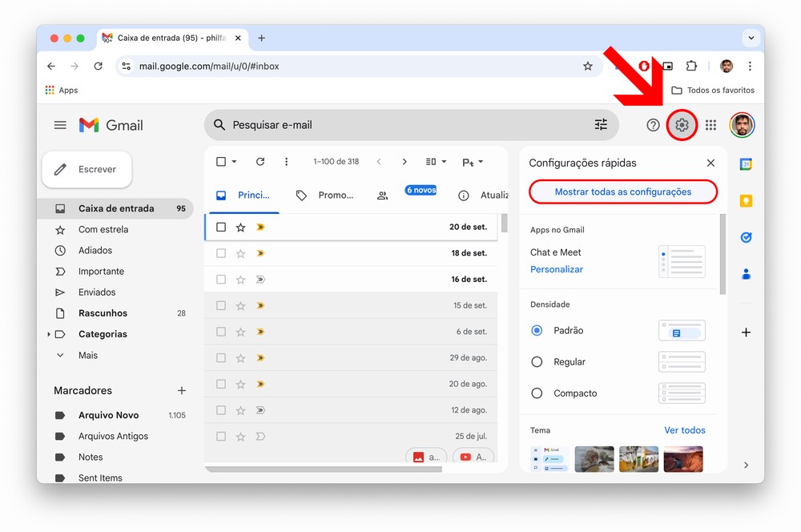Screen dimensions: 801x532
Task: Open Google Tasks in the side panel
Action: (746, 237)
